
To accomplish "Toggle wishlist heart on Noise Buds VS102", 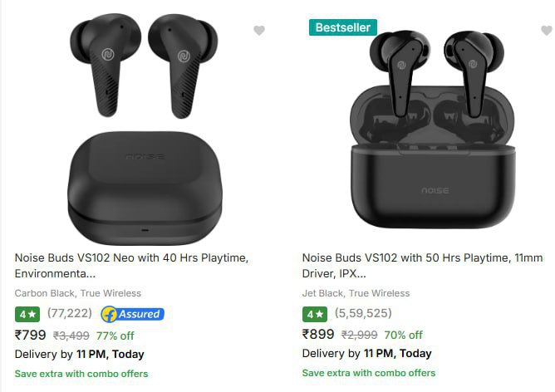I will coord(547,31).
